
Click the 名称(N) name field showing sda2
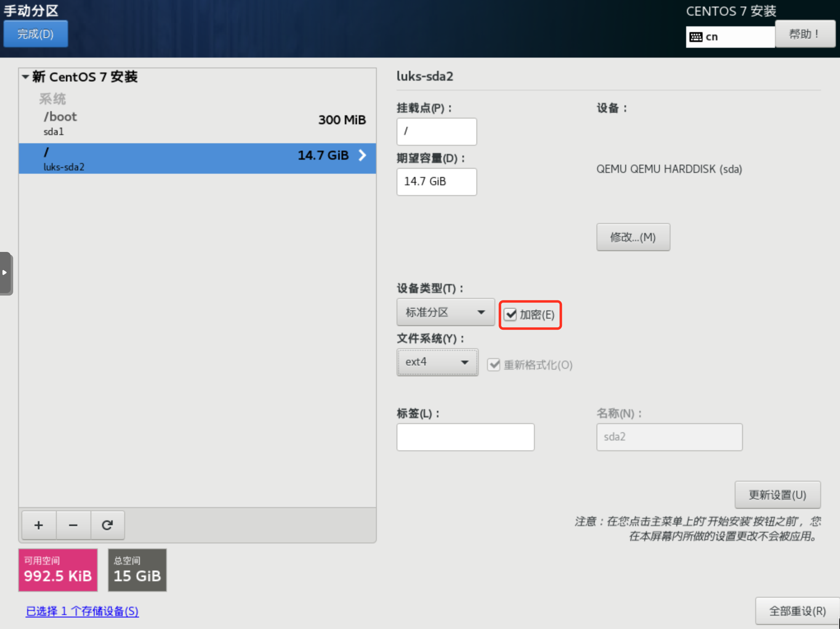click(669, 437)
